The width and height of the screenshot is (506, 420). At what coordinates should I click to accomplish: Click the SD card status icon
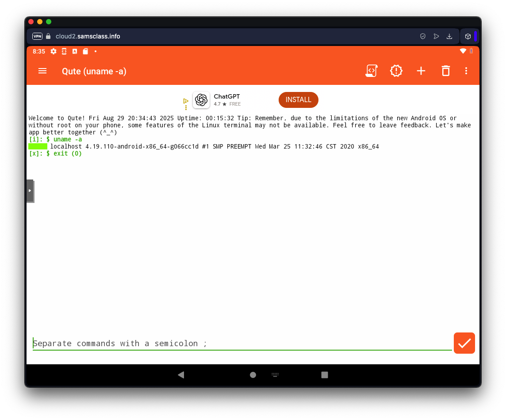(85, 51)
